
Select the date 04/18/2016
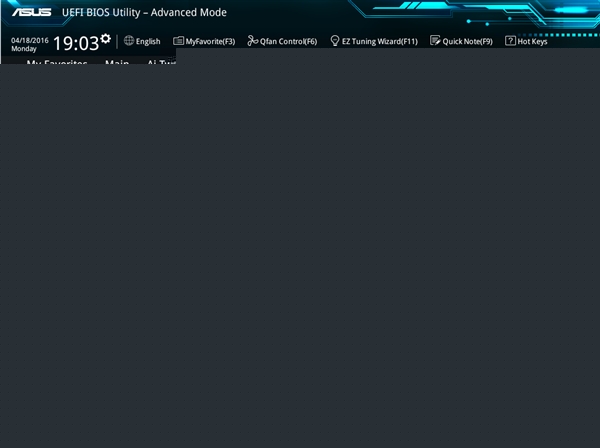(x=30, y=40)
